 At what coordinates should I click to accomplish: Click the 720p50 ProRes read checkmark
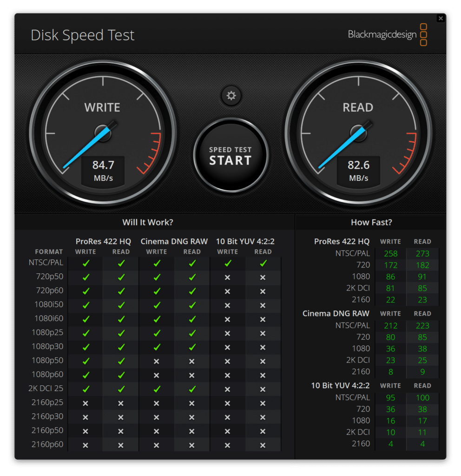(121, 277)
